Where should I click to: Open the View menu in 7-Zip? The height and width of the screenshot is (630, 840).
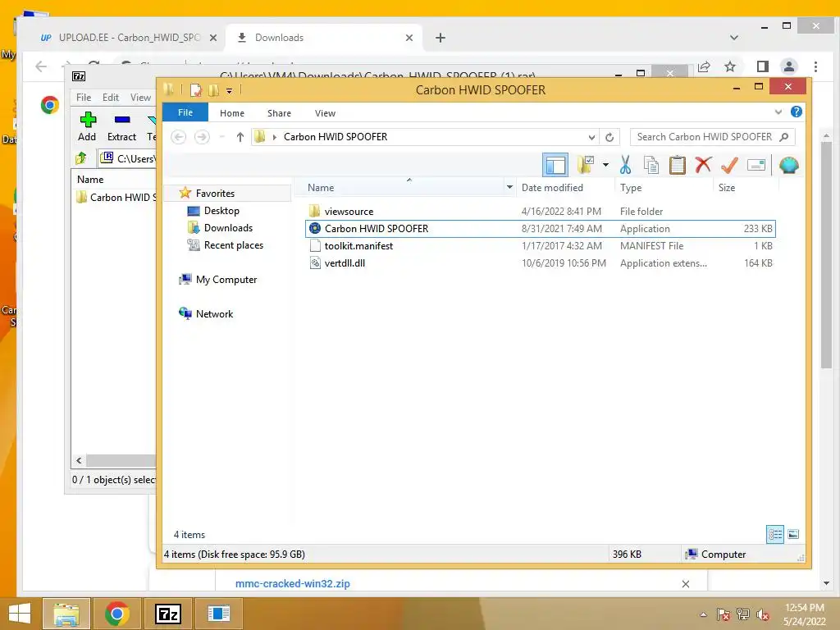[141, 98]
